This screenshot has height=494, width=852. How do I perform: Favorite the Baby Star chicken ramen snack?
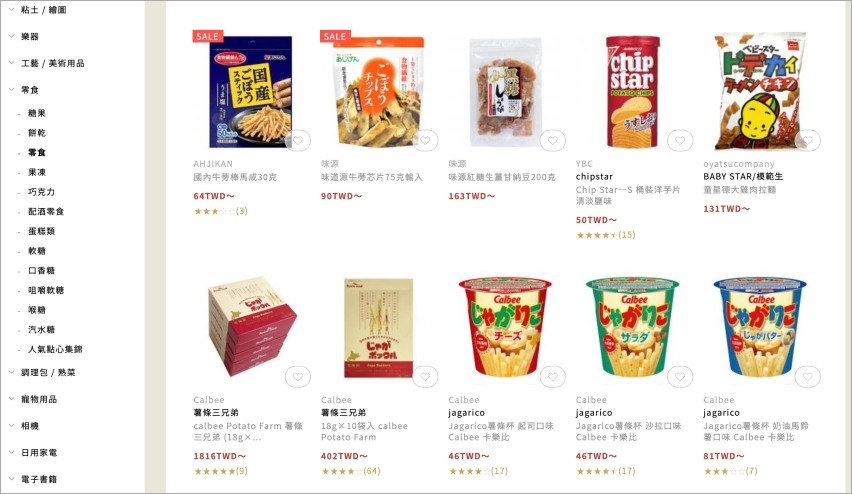tap(807, 141)
